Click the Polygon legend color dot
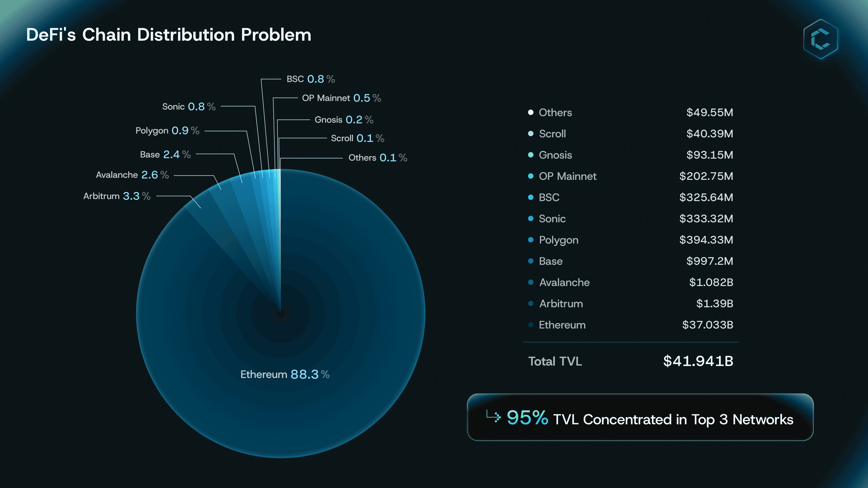This screenshot has height=488, width=868. (x=531, y=239)
